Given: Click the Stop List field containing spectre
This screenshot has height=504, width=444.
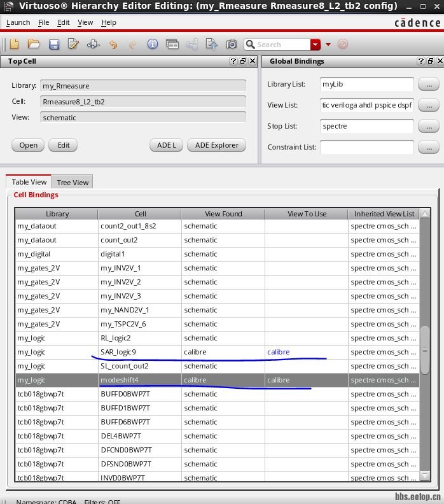Looking at the screenshot, I should click(367, 126).
